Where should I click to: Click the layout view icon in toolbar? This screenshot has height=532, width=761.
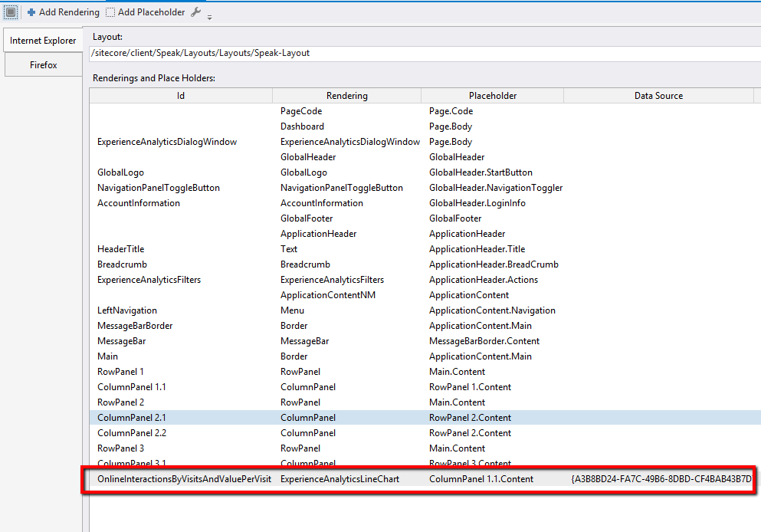coord(11,12)
